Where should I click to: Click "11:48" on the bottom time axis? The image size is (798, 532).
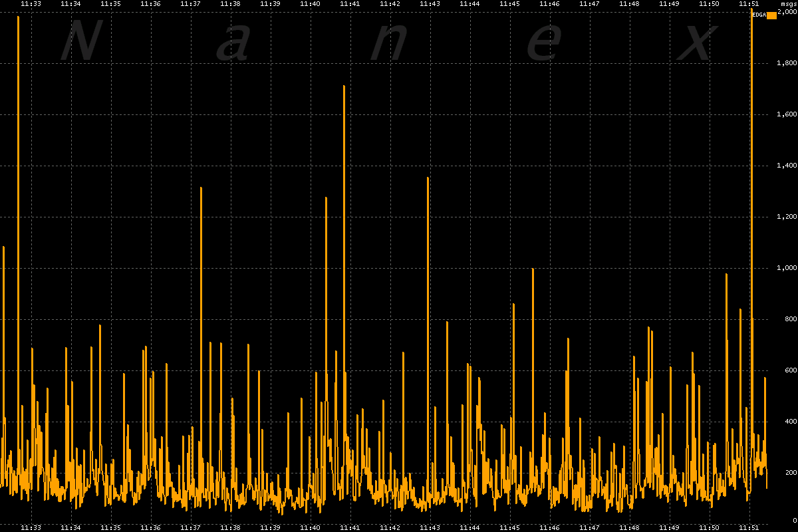[x=630, y=527]
